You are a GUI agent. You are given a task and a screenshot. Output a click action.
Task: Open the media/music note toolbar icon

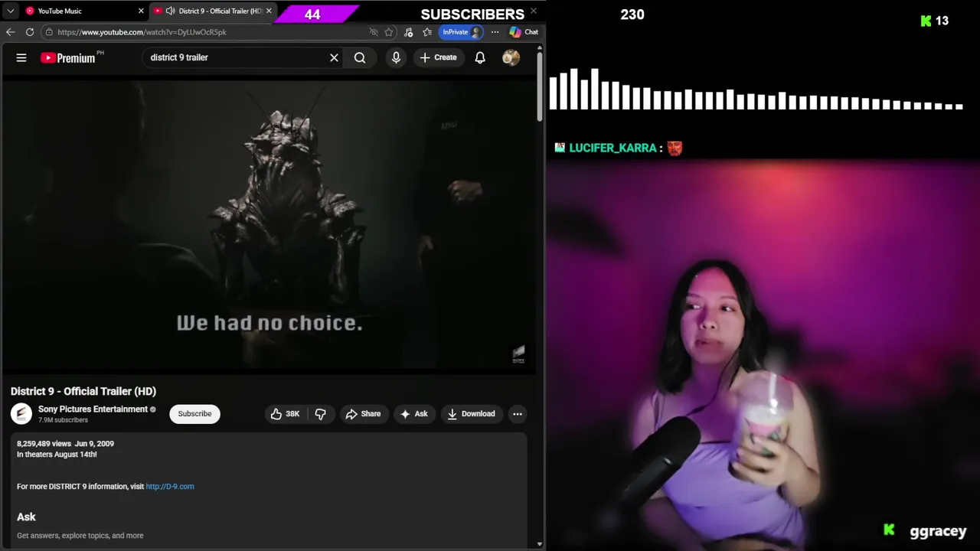coord(408,32)
